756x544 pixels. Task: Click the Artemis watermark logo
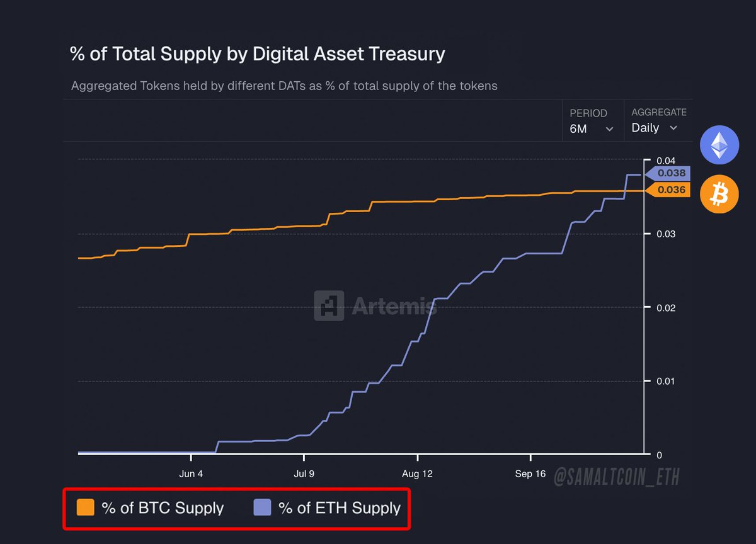[x=329, y=306]
